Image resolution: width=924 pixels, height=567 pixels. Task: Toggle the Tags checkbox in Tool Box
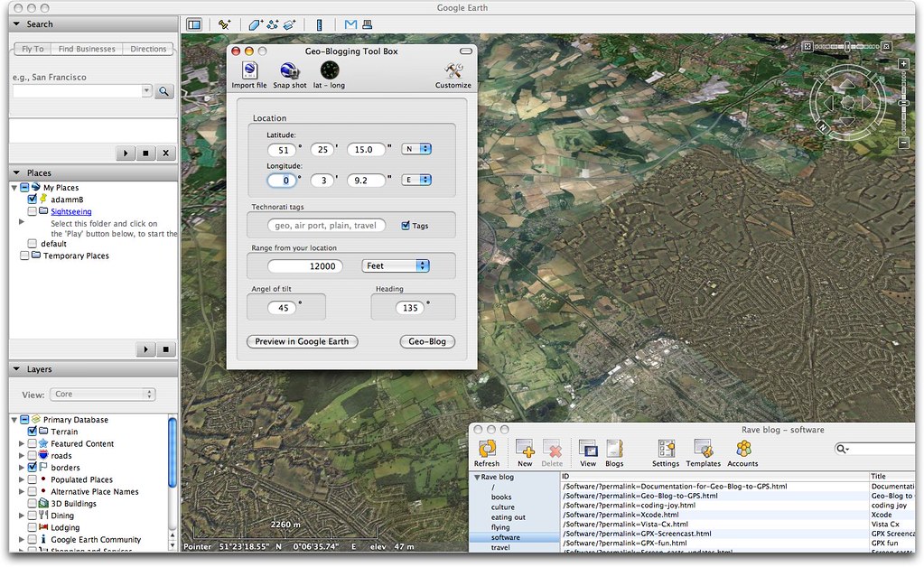[406, 226]
